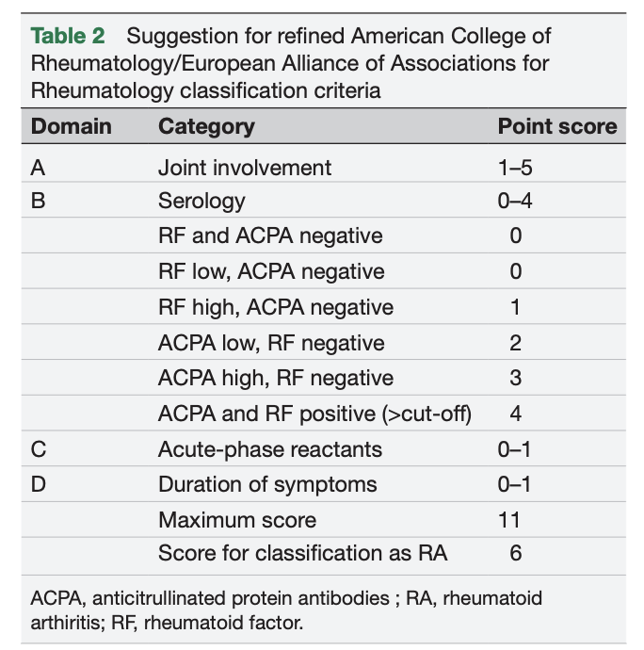Select the "ACPA low, RF negative" row text
This screenshot has height=650, width=644.
271,343
